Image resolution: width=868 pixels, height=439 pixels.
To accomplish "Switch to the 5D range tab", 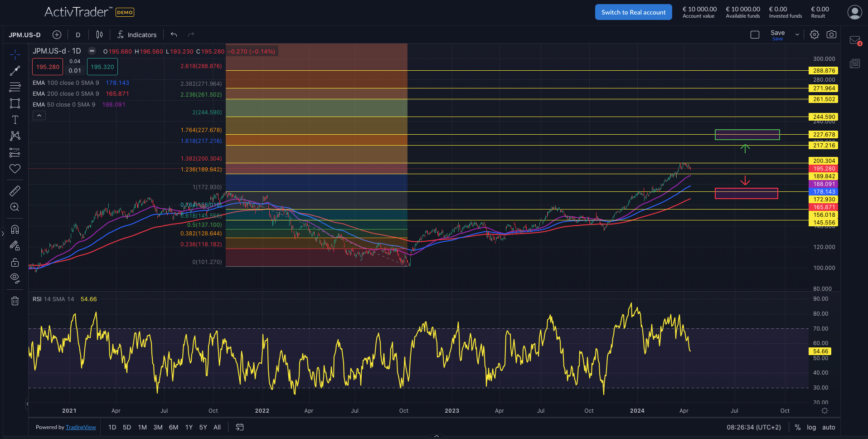I will 127,427.
